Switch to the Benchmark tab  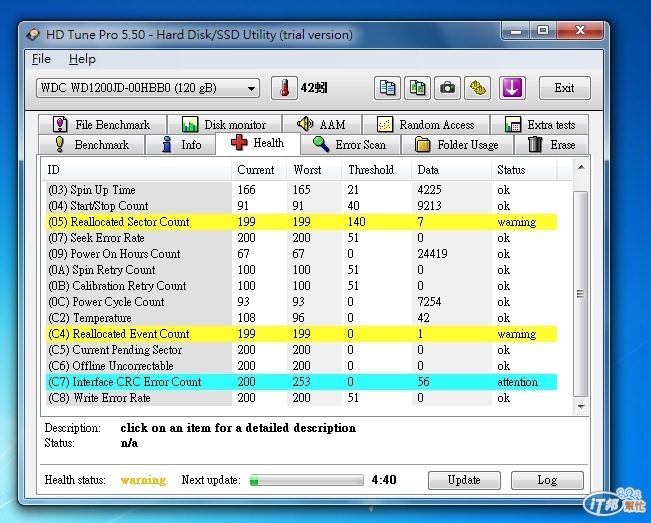point(92,144)
